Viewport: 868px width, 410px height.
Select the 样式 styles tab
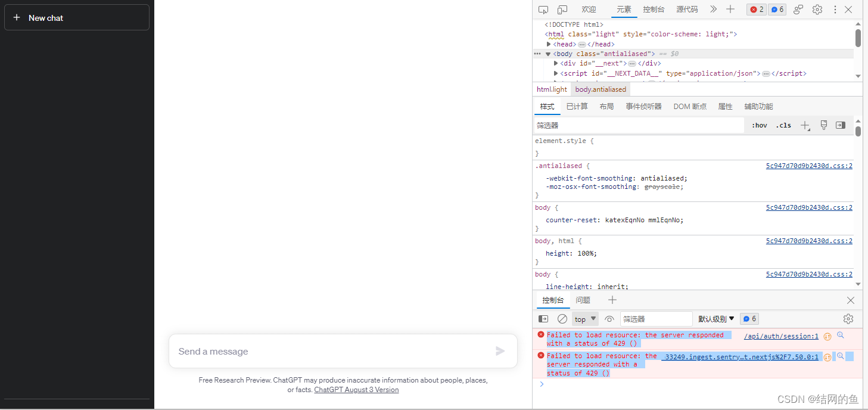547,107
